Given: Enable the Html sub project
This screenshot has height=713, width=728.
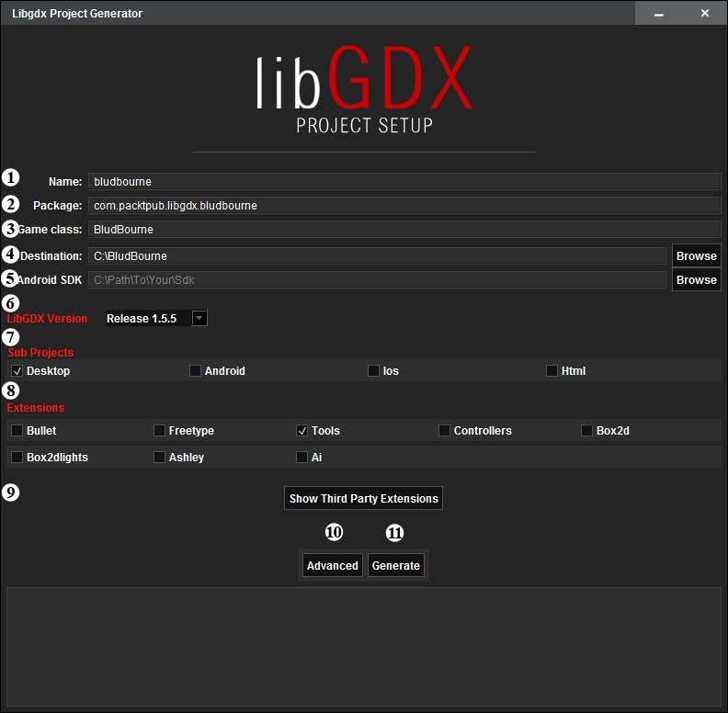Looking at the screenshot, I should (x=552, y=371).
